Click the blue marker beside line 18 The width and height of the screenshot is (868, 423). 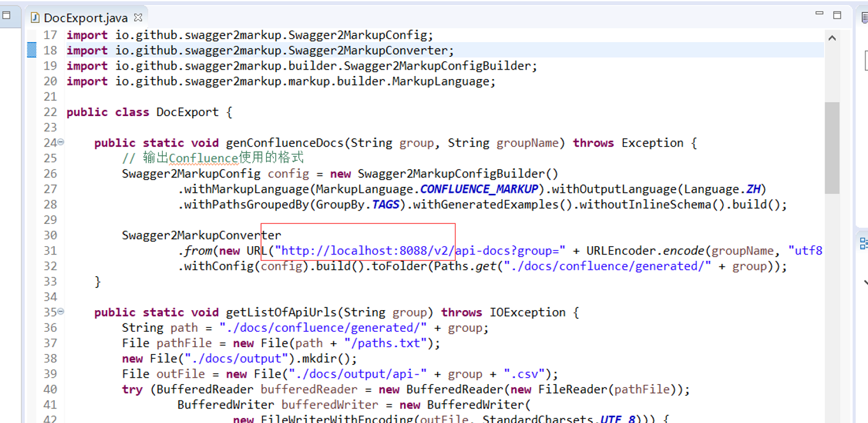coord(31,50)
